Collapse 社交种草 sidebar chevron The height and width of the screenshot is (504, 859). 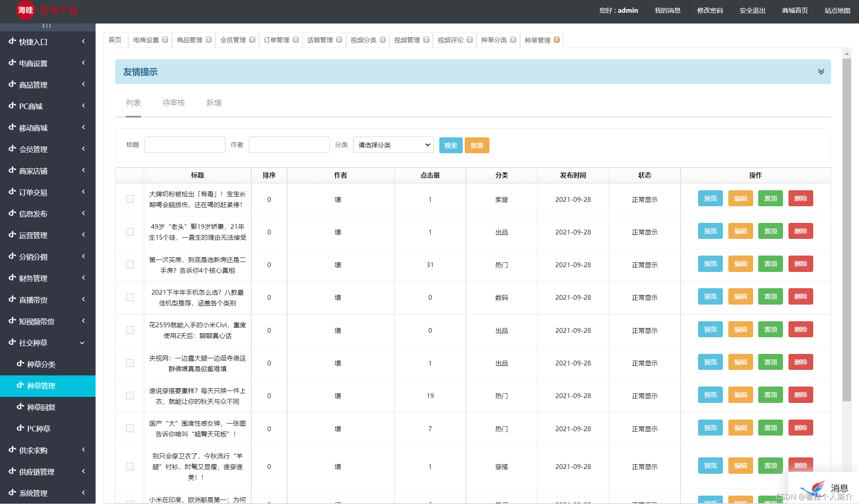[x=82, y=343]
